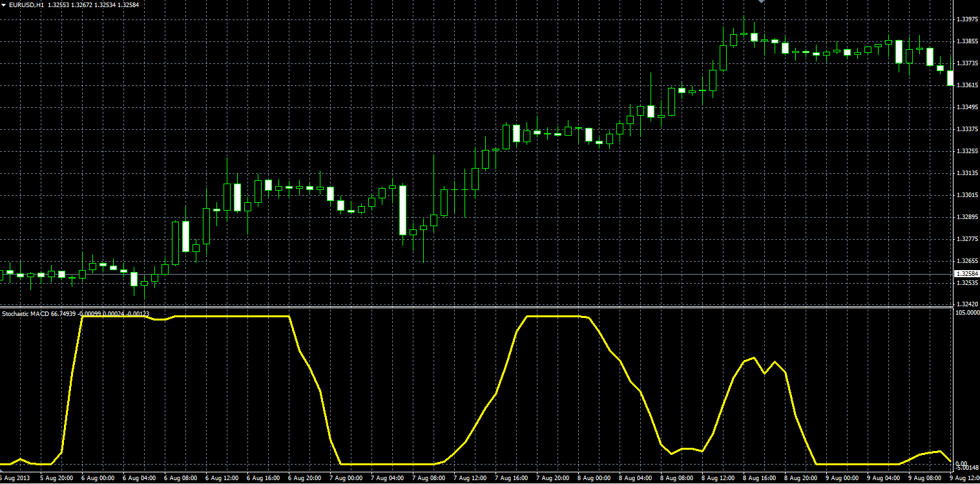Click the 1.33255 price scale label
980x484 pixels.
tap(966, 151)
